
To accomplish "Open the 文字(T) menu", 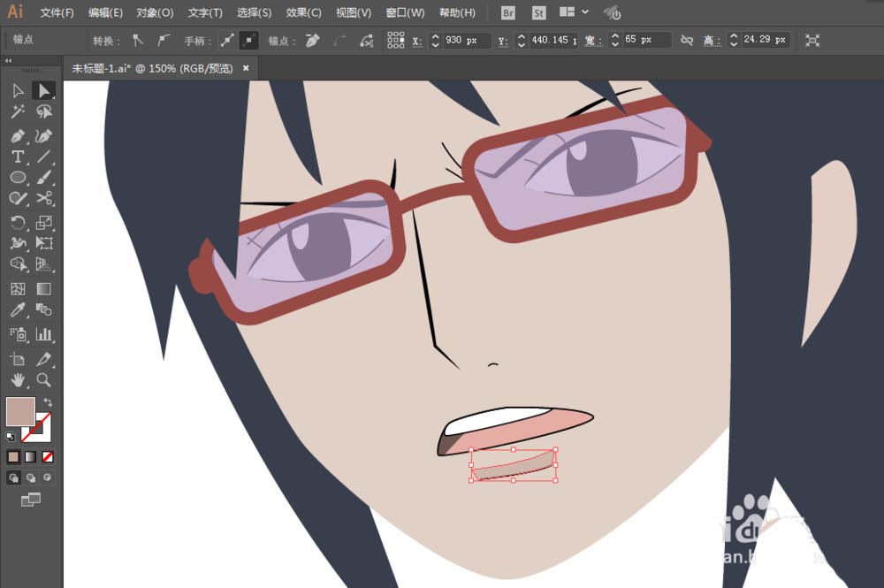I will (x=205, y=12).
